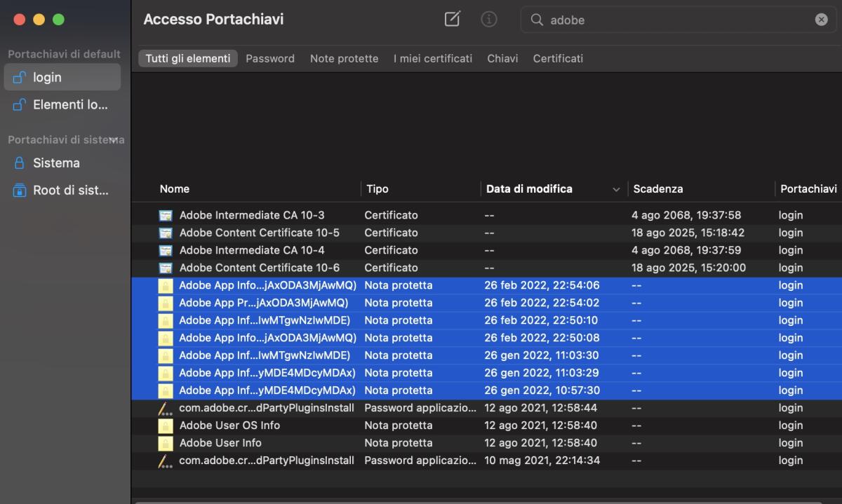Switch to the Password tab
Image resolution: width=842 pixels, height=504 pixels.
(270, 58)
